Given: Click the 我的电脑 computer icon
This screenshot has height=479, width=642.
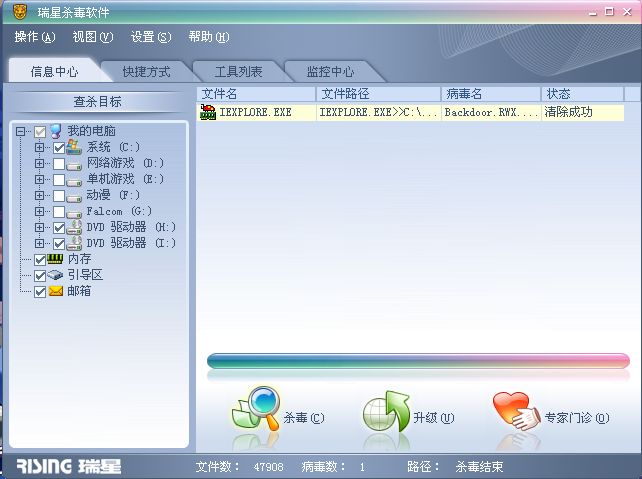Looking at the screenshot, I should click(x=56, y=131).
